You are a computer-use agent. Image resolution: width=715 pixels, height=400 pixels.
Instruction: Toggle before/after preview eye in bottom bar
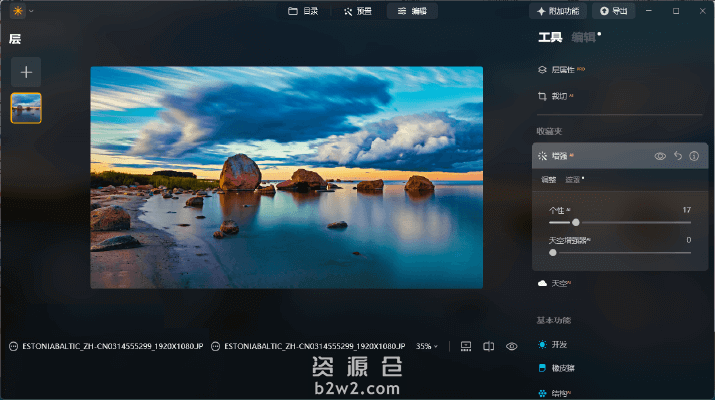click(511, 346)
